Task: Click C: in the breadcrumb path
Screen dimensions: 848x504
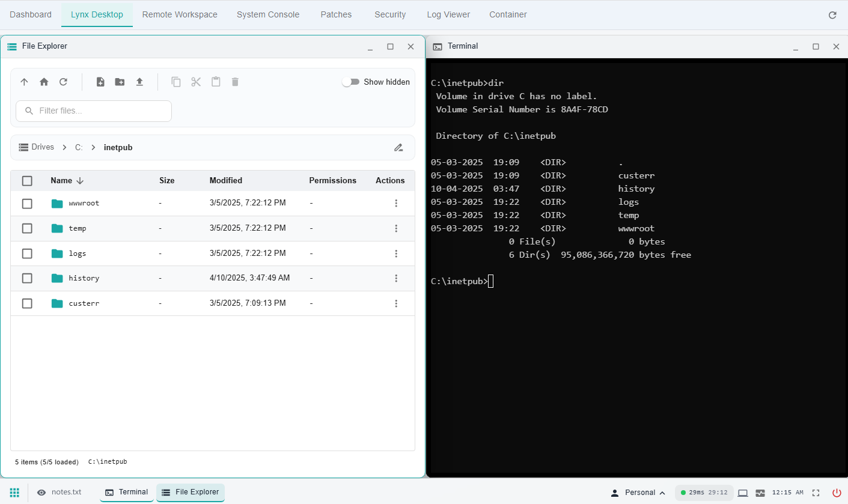Action: click(79, 147)
